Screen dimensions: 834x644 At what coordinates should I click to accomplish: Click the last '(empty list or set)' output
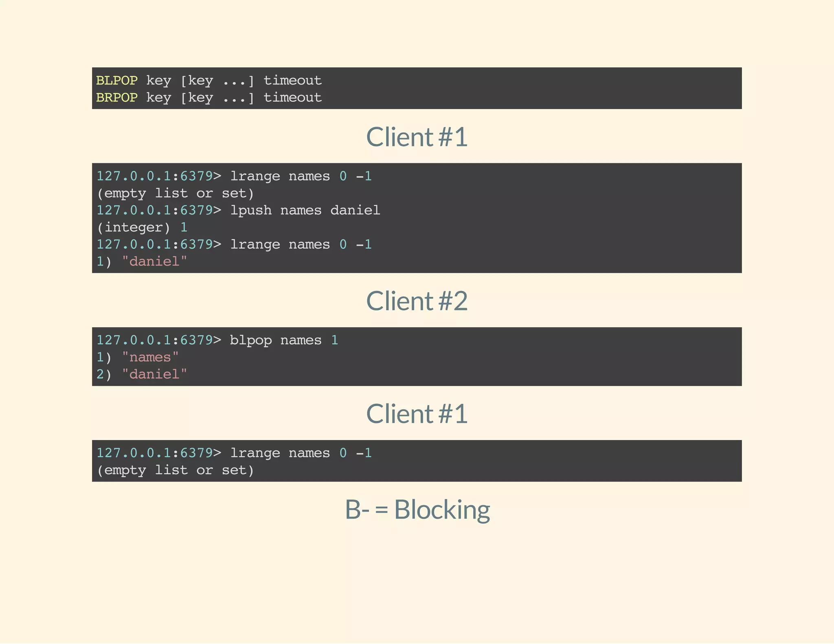175,470
